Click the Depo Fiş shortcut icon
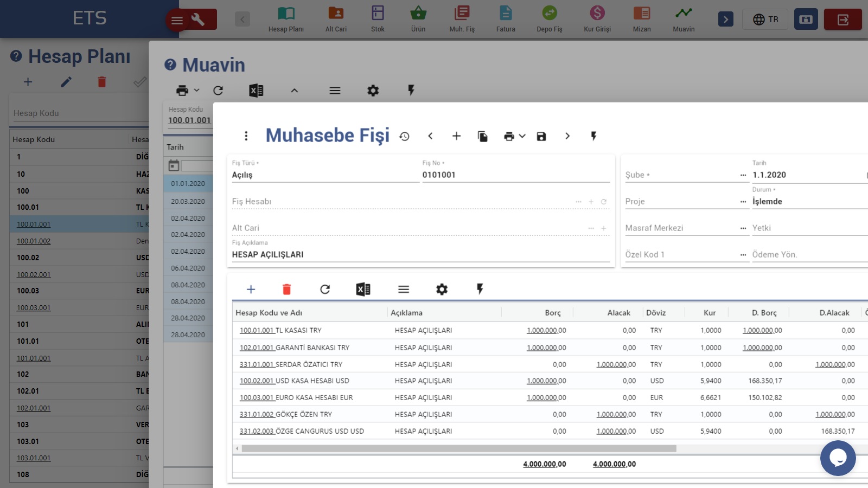The height and width of the screenshot is (488, 868). 550,13
